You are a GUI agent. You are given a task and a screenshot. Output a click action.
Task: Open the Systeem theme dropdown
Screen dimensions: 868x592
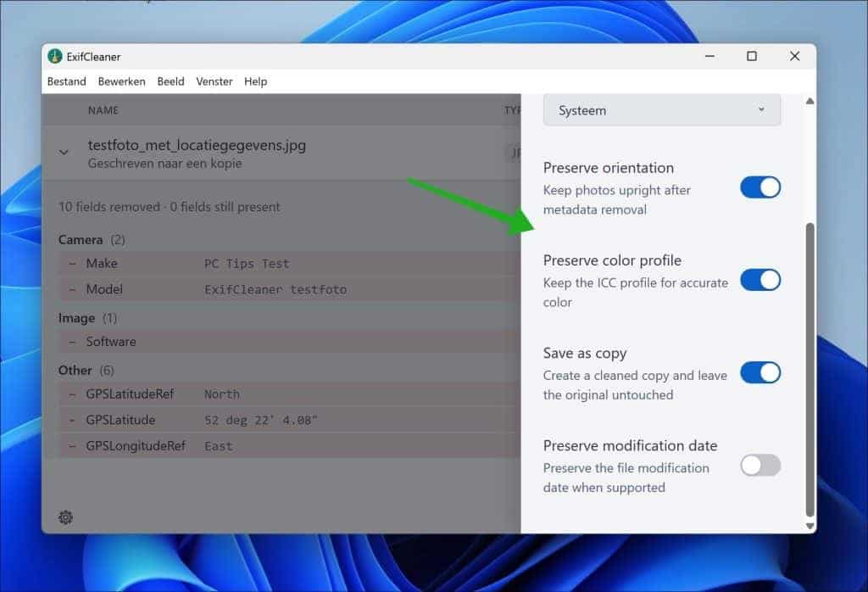pyautogui.click(x=661, y=110)
